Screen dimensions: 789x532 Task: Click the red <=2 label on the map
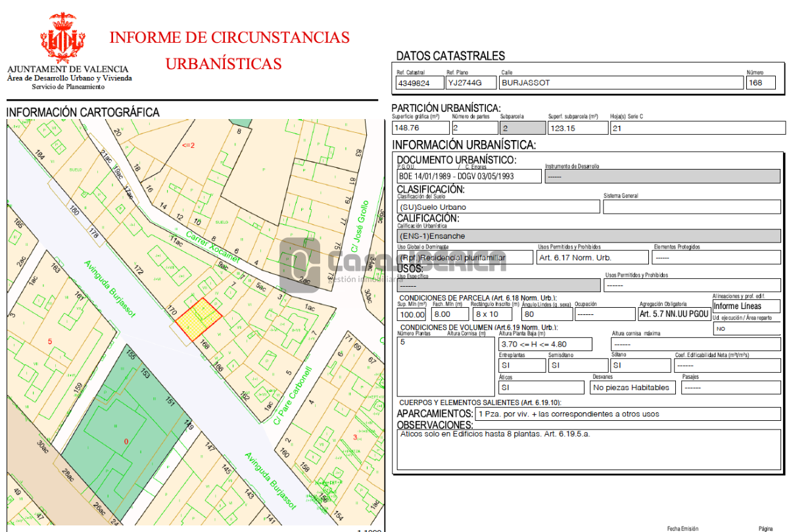[188, 145]
